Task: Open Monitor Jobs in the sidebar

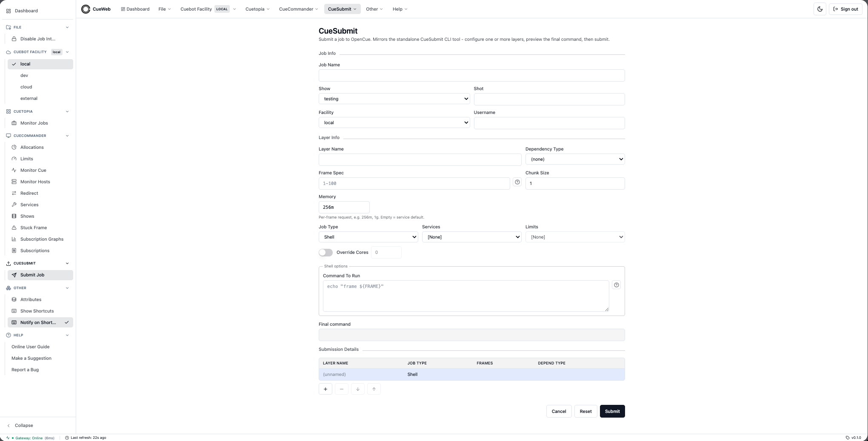Action: click(x=40, y=123)
